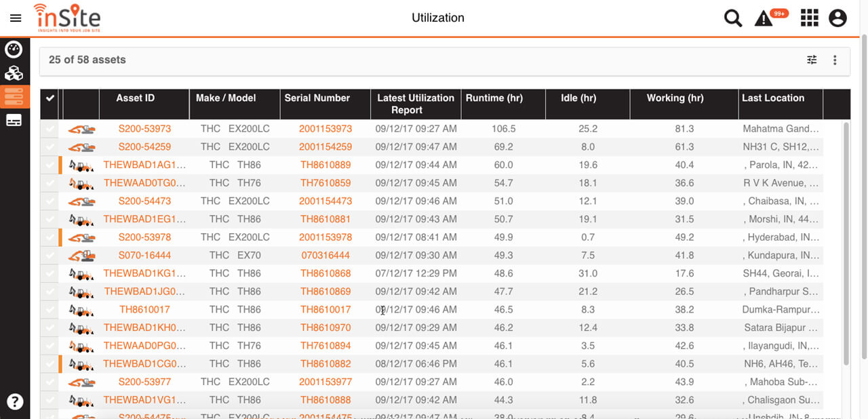Open asset link S200-53977
Viewport: 868px width, 419px height.
point(144,382)
